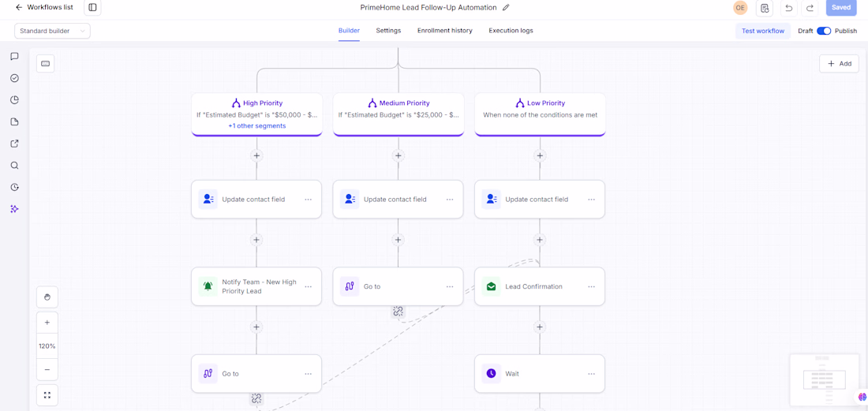Zoom out with the minus button

pos(47,369)
